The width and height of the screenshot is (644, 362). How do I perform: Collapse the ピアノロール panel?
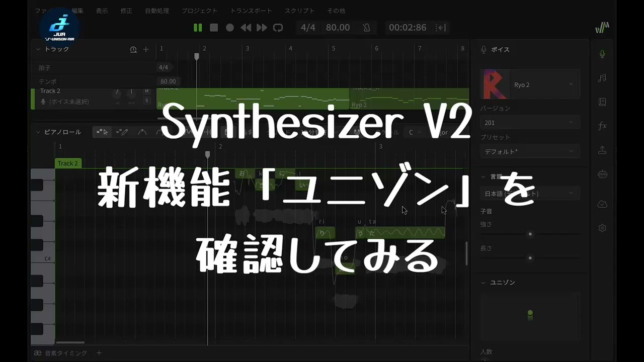pos(38,132)
